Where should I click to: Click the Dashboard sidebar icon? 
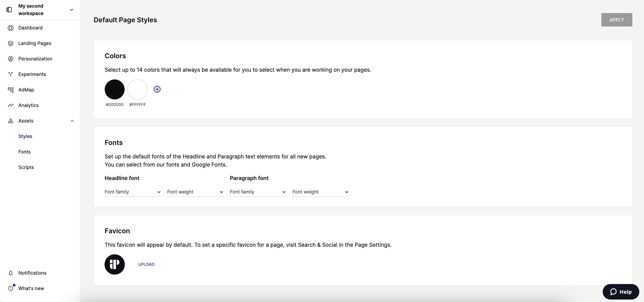click(x=11, y=28)
